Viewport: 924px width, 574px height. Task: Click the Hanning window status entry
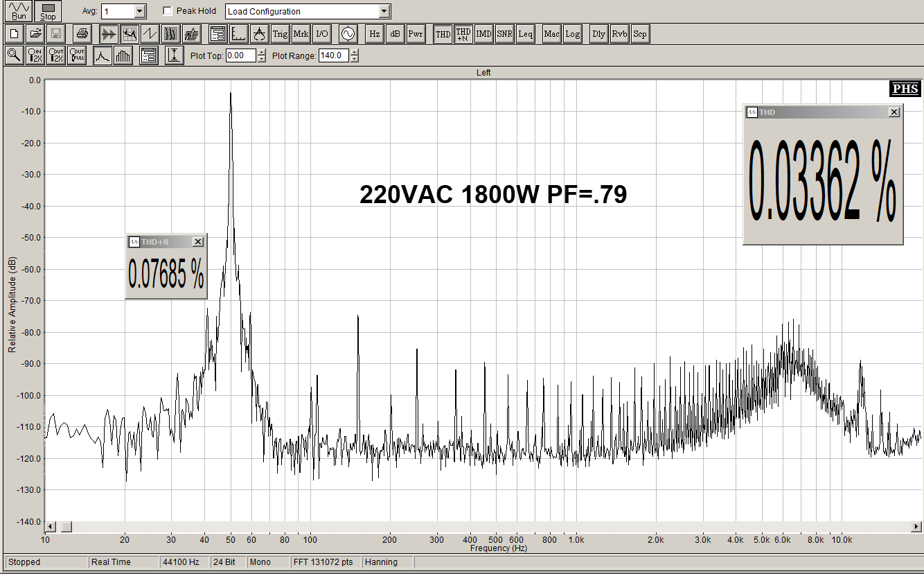point(388,562)
